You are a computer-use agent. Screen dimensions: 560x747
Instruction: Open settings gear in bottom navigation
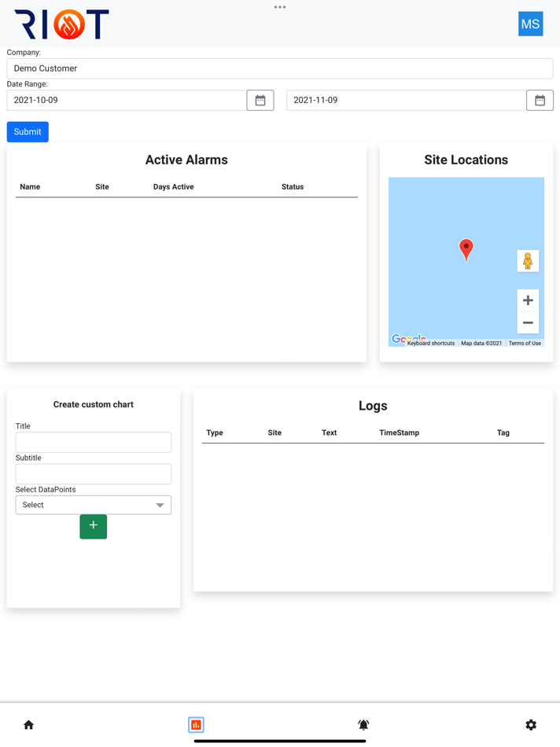[531, 725]
